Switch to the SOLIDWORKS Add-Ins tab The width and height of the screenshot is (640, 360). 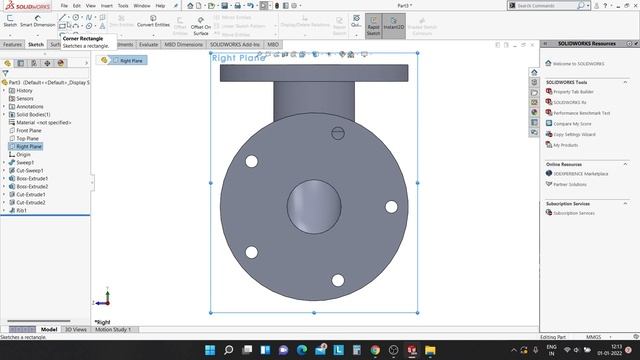(x=235, y=44)
